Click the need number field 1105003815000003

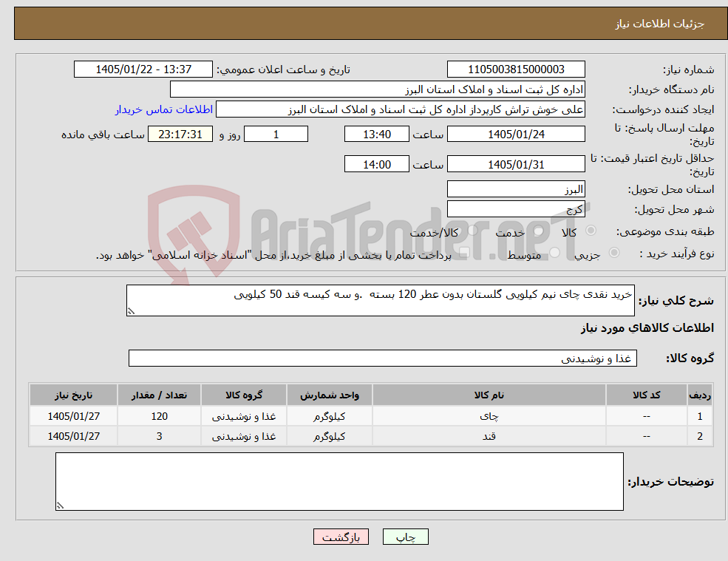[x=516, y=69]
